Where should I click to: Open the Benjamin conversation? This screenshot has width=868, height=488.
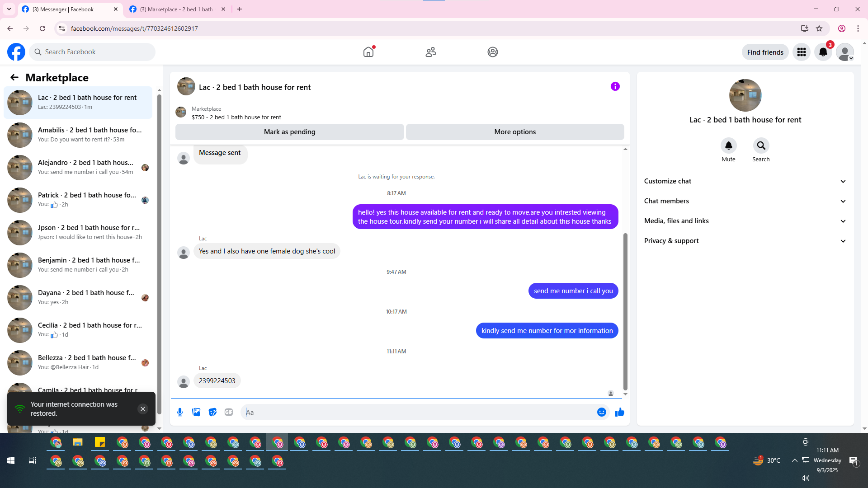click(x=78, y=265)
